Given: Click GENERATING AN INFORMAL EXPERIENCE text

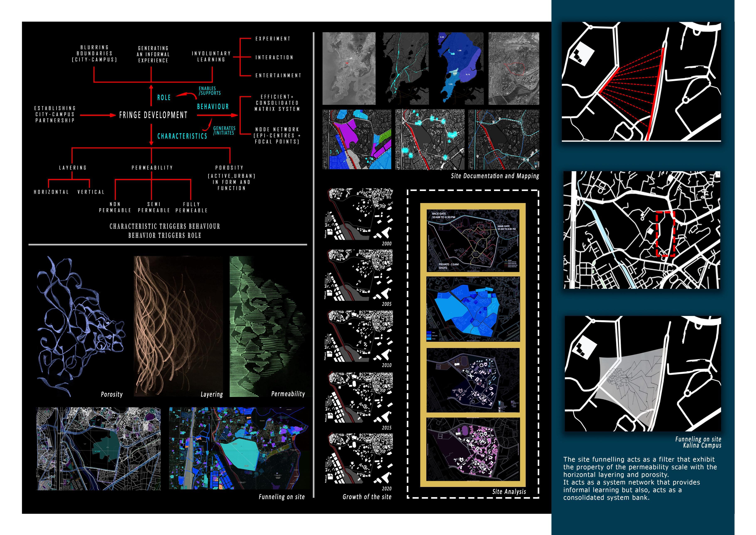Looking at the screenshot, I should click(x=153, y=54).
